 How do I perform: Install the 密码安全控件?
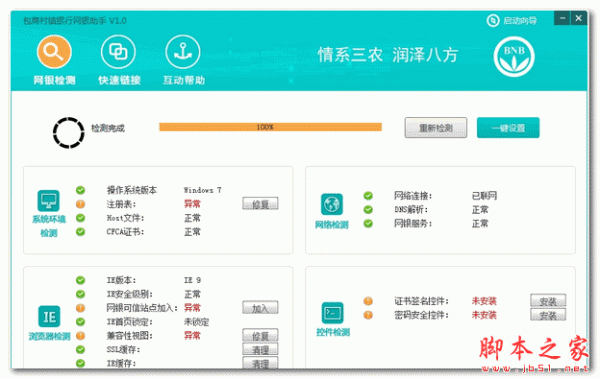[548, 315]
